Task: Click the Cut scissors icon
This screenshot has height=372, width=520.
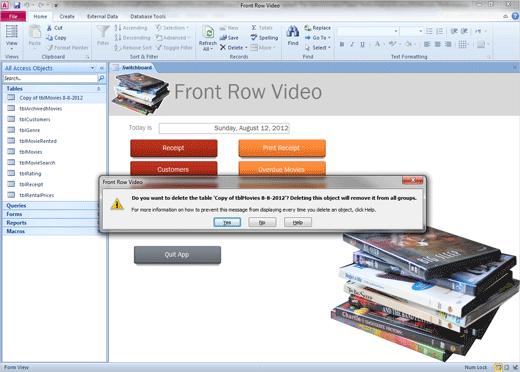Action: point(49,28)
